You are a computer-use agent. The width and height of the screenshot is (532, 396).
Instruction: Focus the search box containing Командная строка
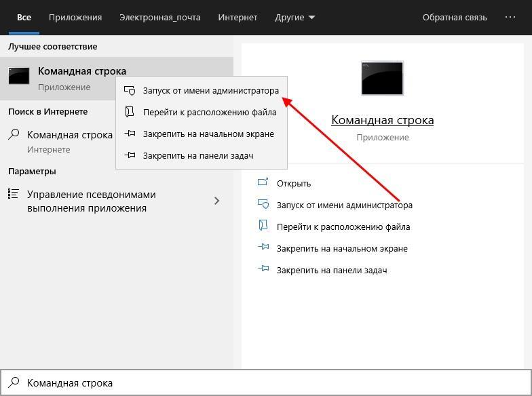pyautogui.click(x=266, y=382)
